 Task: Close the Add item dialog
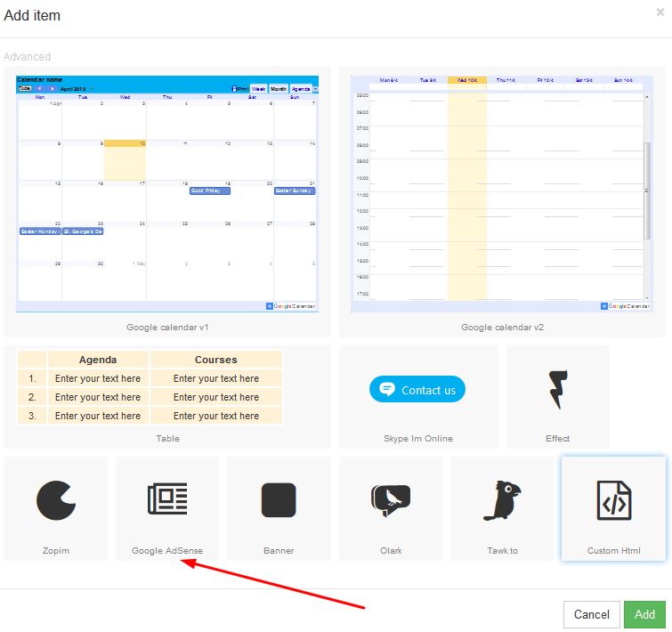point(660,12)
